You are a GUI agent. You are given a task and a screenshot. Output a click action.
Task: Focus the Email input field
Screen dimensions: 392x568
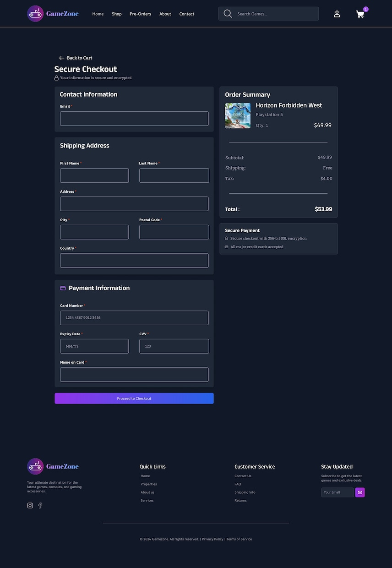[134, 119]
